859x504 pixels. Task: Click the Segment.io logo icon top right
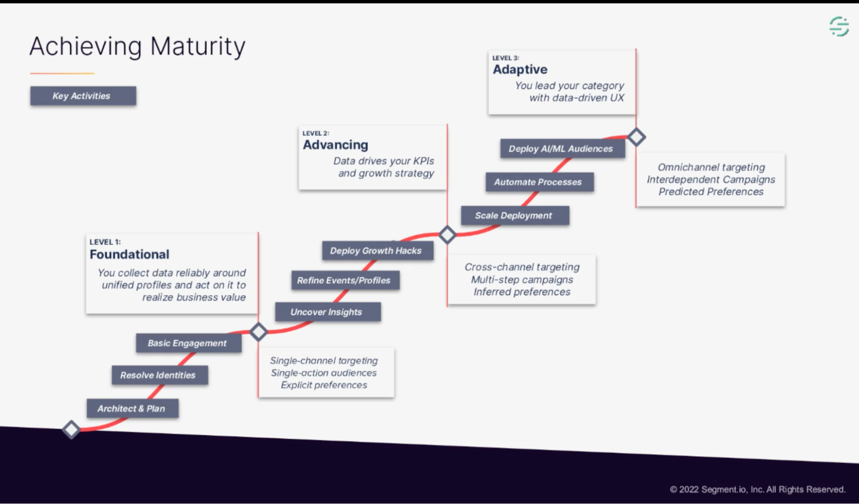pos(839,26)
